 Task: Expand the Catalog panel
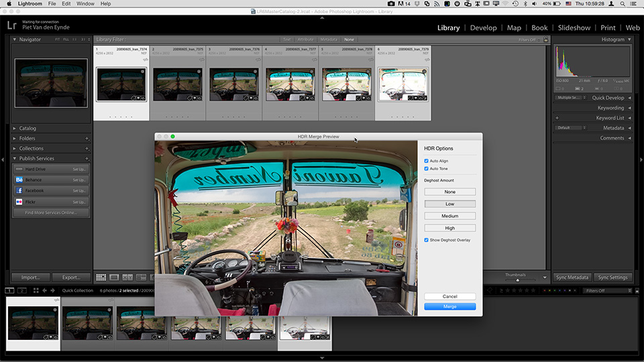tap(14, 129)
